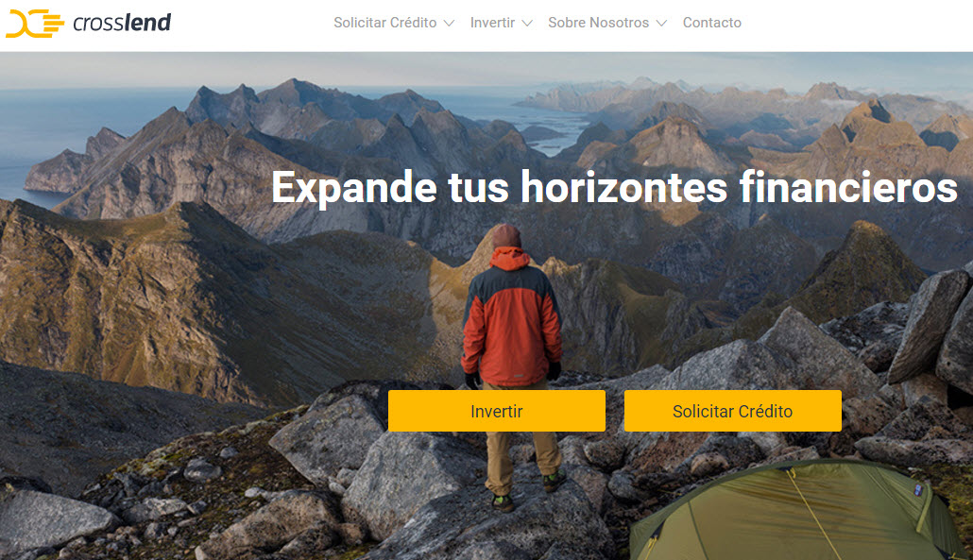Click the yellow Invertir hero button
Screen dimensions: 973x560
pos(497,411)
